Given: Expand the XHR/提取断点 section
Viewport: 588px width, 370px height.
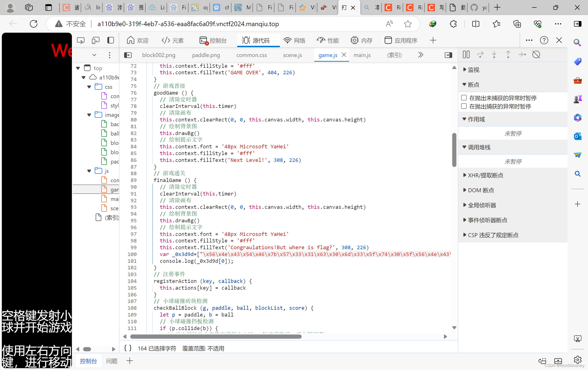Looking at the screenshot, I should 465,175.
